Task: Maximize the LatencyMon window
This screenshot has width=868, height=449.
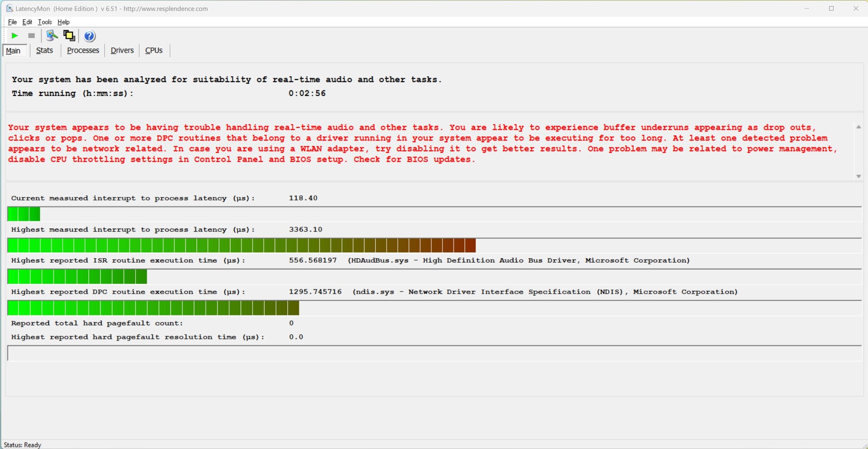Action: tap(831, 9)
